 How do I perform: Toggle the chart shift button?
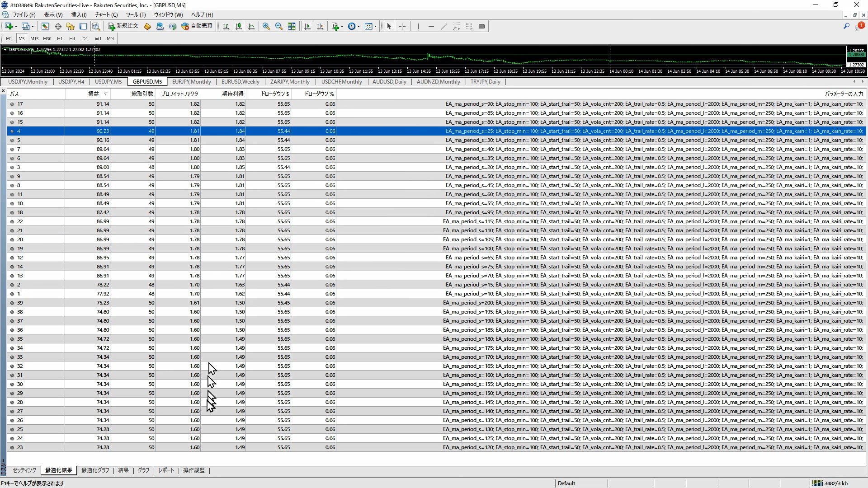tap(320, 26)
